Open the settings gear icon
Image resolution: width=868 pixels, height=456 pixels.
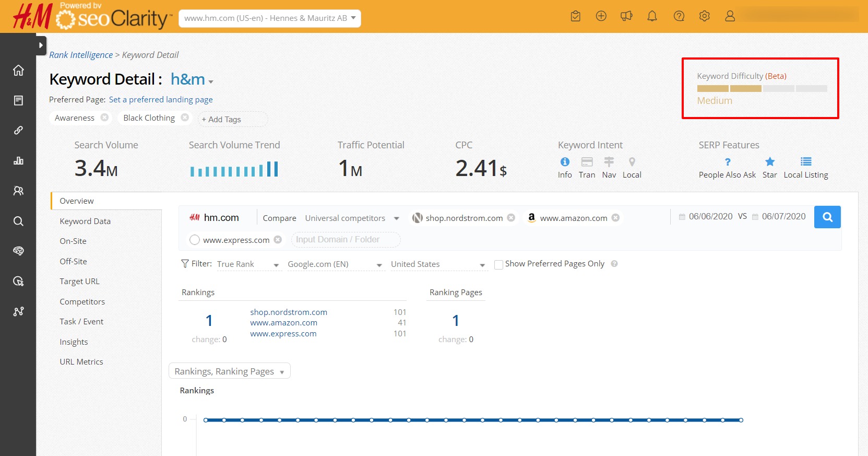705,16
